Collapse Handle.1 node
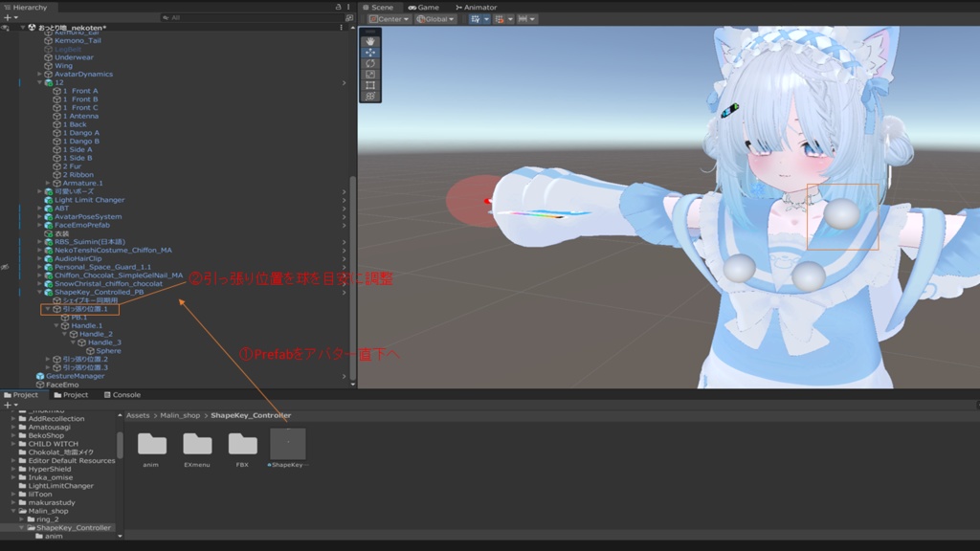 (56, 325)
